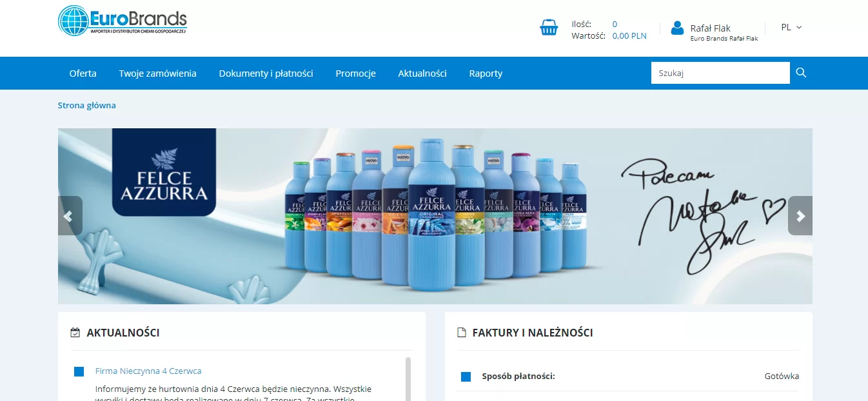Click the Faktury i należności document icon
The height and width of the screenshot is (401, 868).
click(461, 333)
